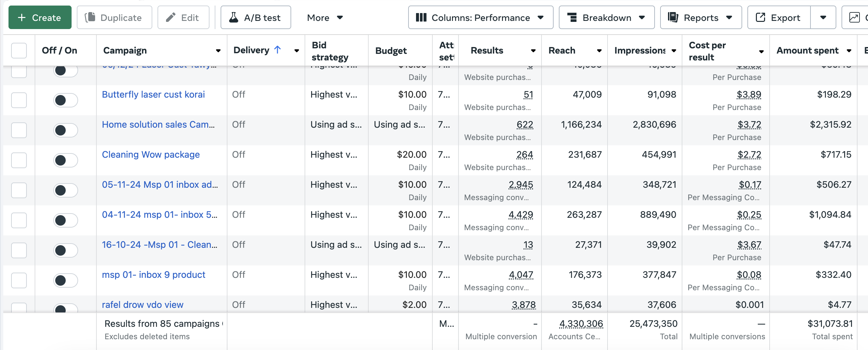Click the Export arrow icon
Screen dimensions: 868x350
click(x=760, y=18)
